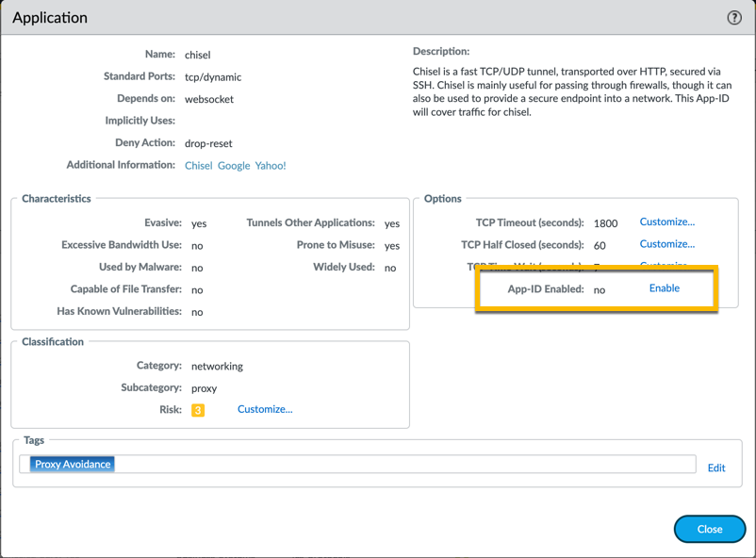This screenshot has height=558, width=756.
Task: Open the Chisel additional information link
Action: click(198, 166)
